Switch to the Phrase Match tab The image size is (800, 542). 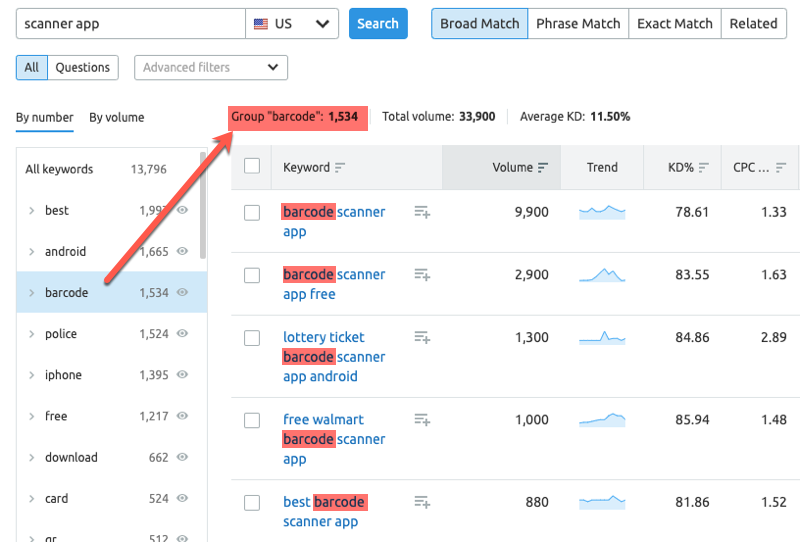pyautogui.click(x=578, y=24)
